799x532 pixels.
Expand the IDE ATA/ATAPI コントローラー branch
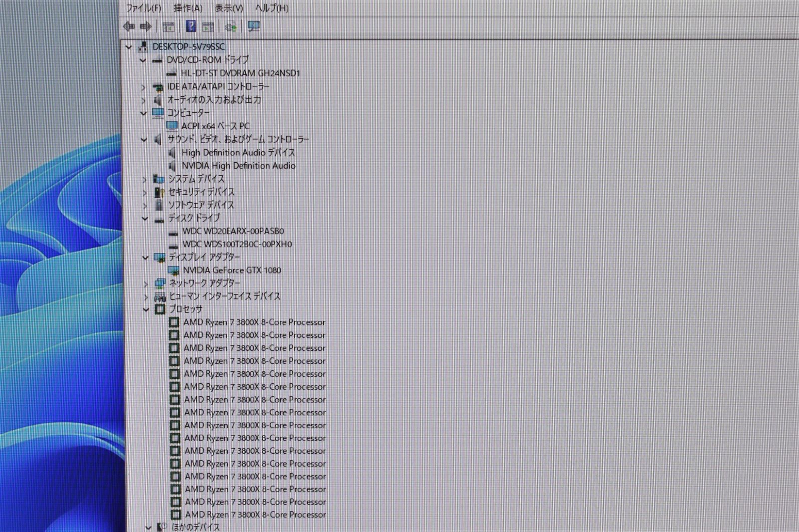[x=143, y=87]
